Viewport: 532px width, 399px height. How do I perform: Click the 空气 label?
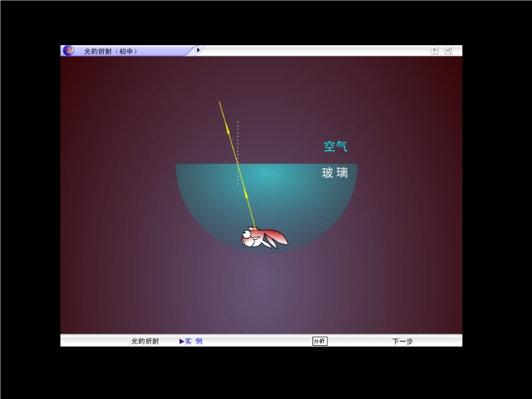click(x=335, y=146)
